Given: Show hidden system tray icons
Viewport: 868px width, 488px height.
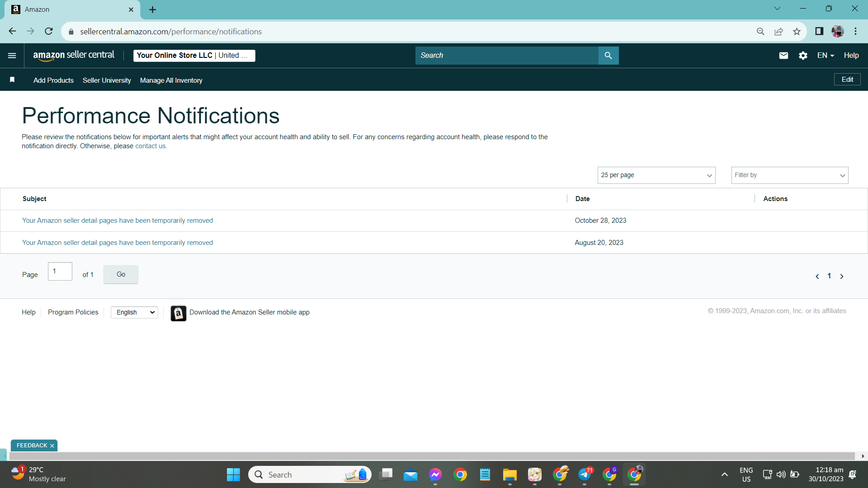Looking at the screenshot, I should [725, 474].
